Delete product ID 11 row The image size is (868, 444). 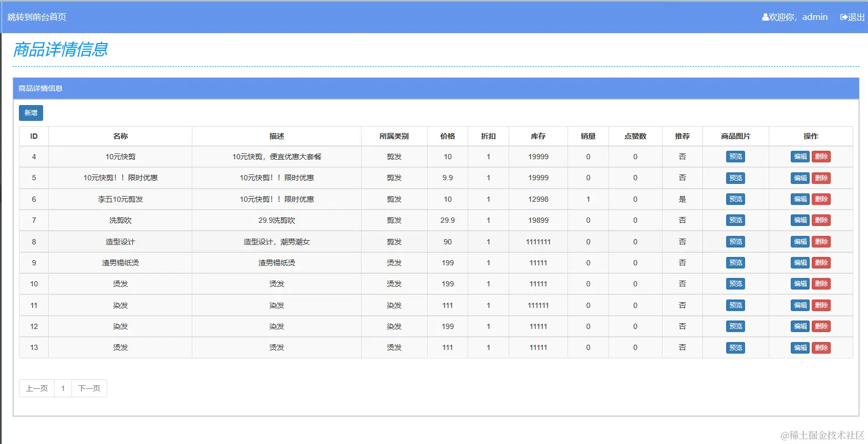point(821,305)
